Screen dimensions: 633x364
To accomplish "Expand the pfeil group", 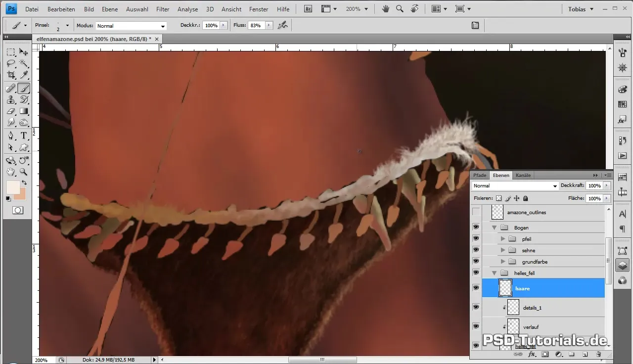I will (x=503, y=239).
